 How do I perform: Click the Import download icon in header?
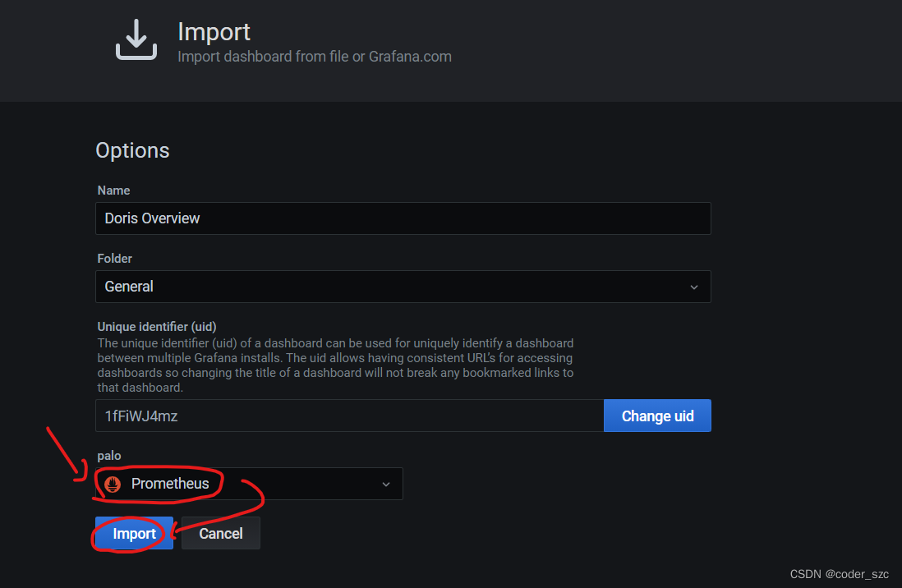coord(136,39)
